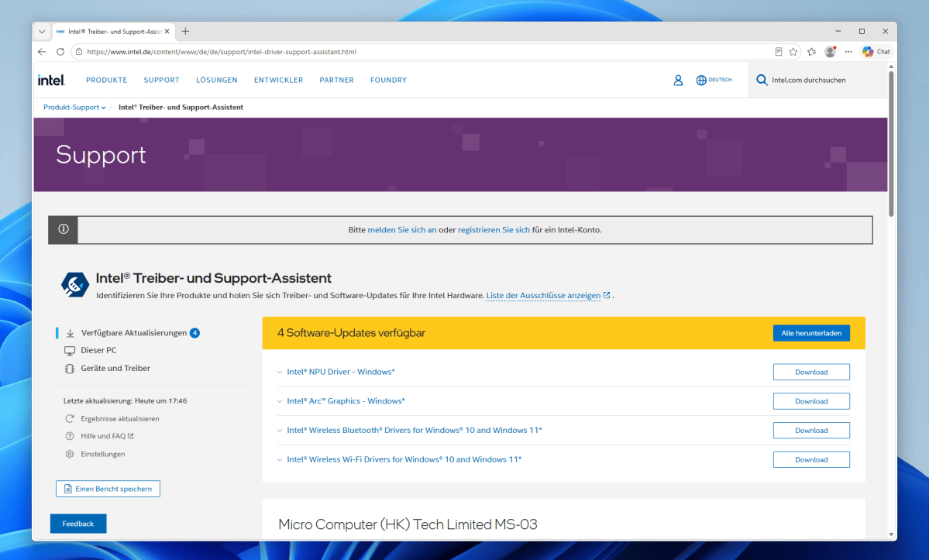Open the tab list dropdown arrow

click(42, 32)
